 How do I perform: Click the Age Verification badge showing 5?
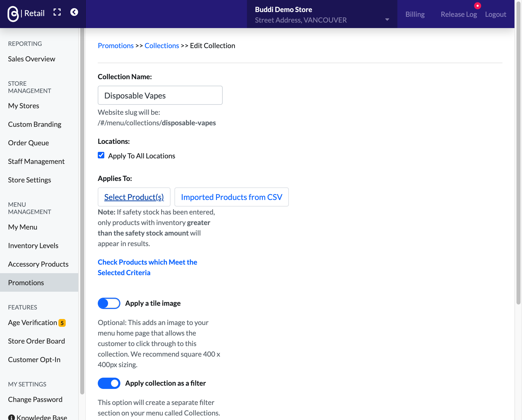click(x=62, y=323)
